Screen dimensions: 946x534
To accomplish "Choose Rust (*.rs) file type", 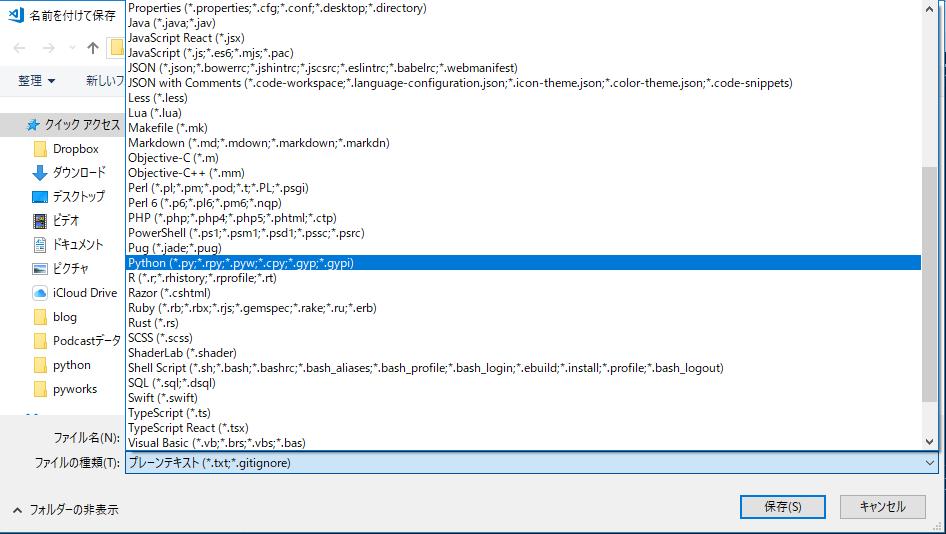I will (523, 323).
